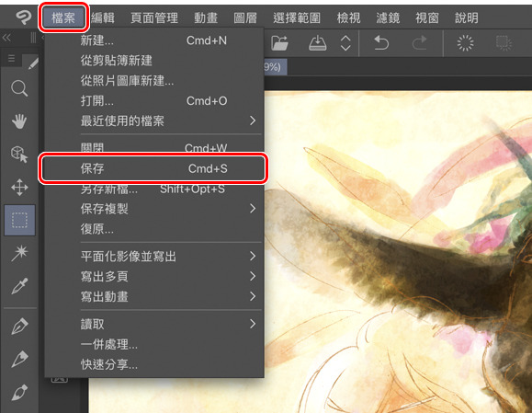The width and height of the screenshot is (532, 413).
Task: Select the Move layer arrows tool
Action: pos(19,187)
